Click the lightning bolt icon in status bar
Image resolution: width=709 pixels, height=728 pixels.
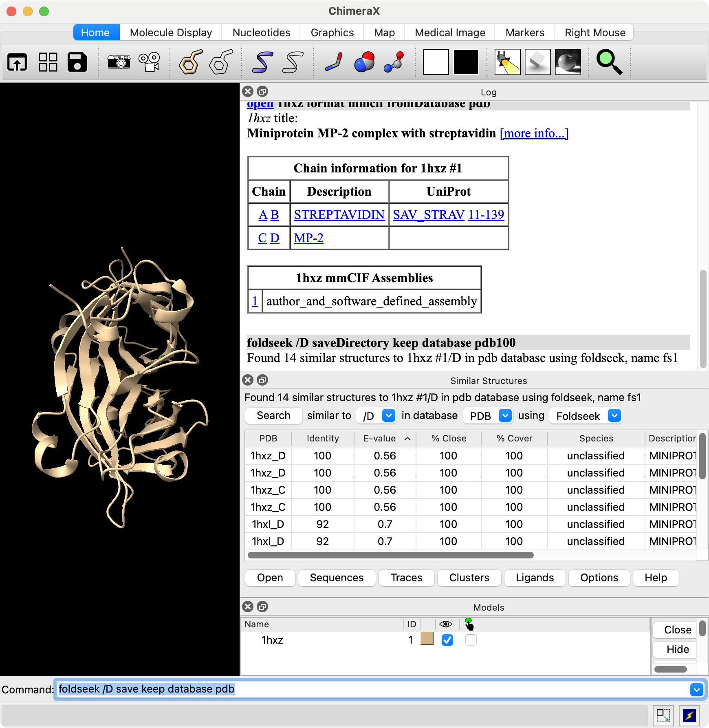[x=689, y=715]
